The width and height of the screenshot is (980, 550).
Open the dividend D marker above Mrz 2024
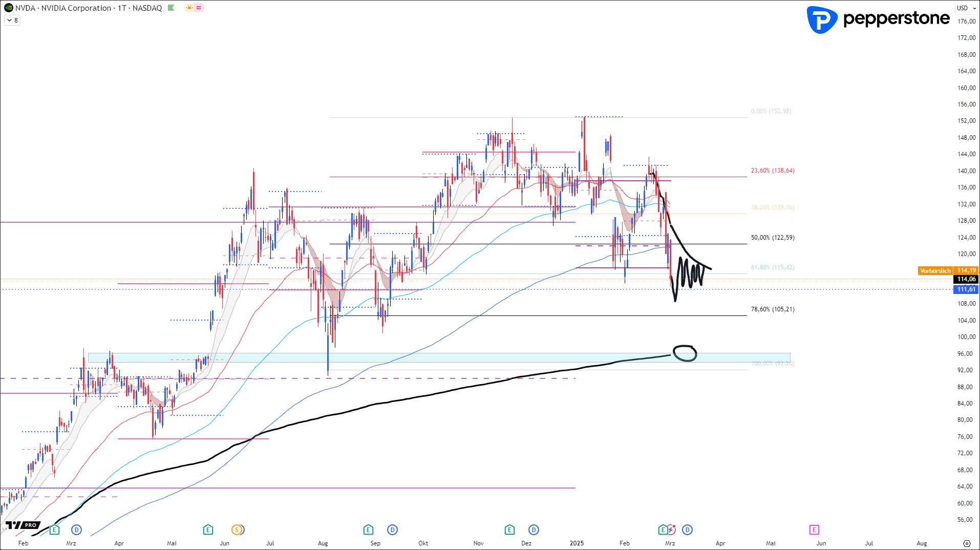coord(76,530)
